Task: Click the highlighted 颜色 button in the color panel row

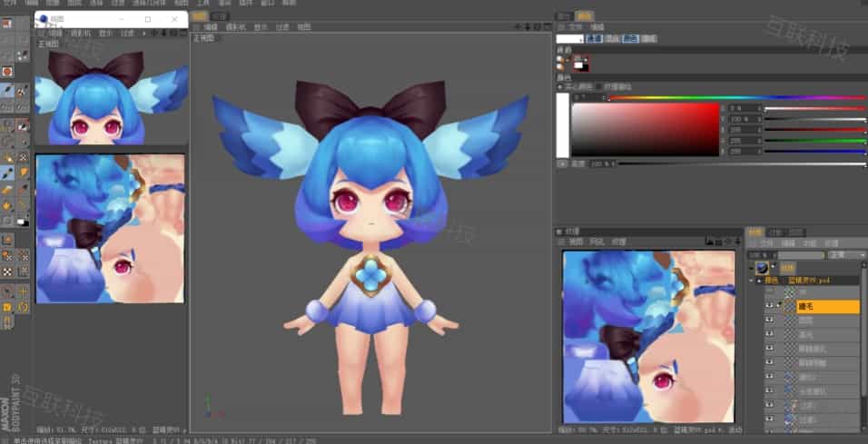Action: click(630, 39)
